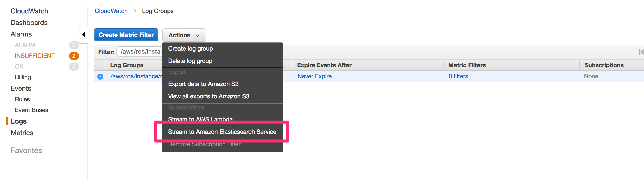The width and height of the screenshot is (644, 181).
Task: Go to Event Buses in sidebar
Action: point(32,110)
